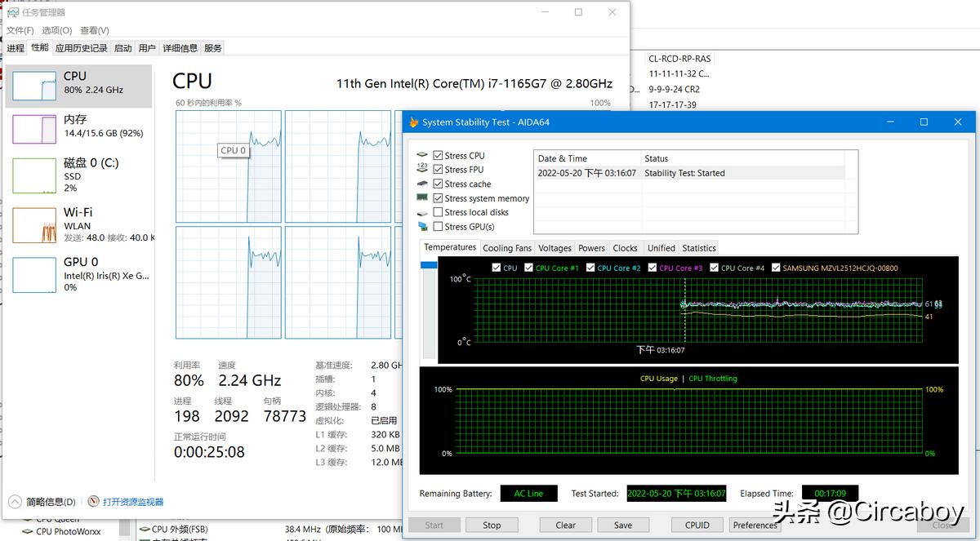
Task: Open the 磁盘 0 (C:) disk graph
Action: pyautogui.click(x=78, y=174)
